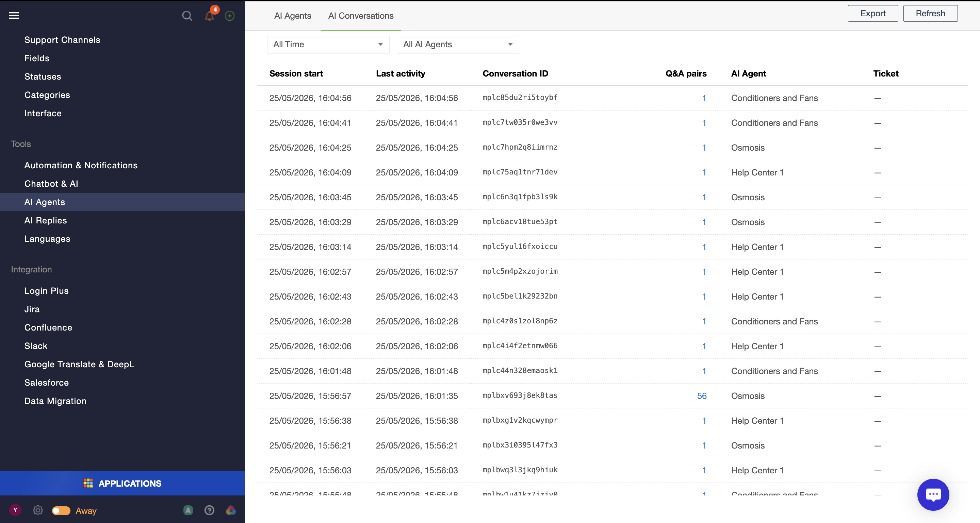Screen dimensions: 980x523
Task: Click the Q&A pairs column header
Action: (686, 73)
